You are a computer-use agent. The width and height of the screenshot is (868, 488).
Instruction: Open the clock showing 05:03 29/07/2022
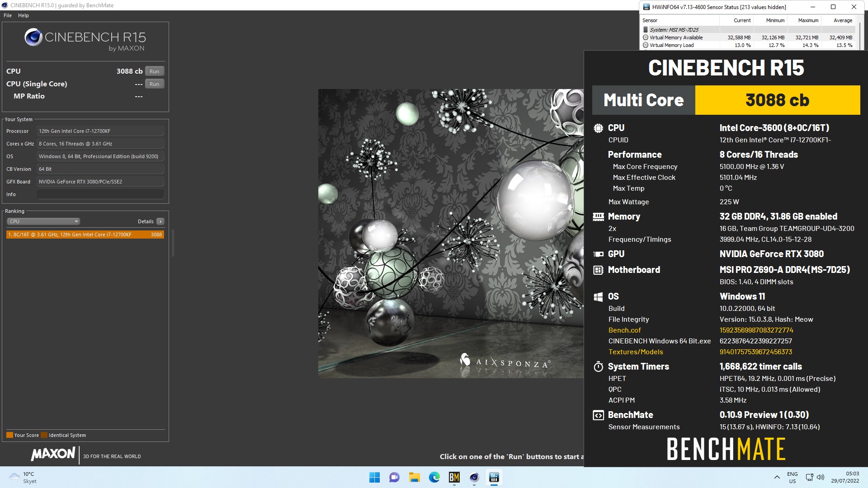pyautogui.click(x=845, y=478)
